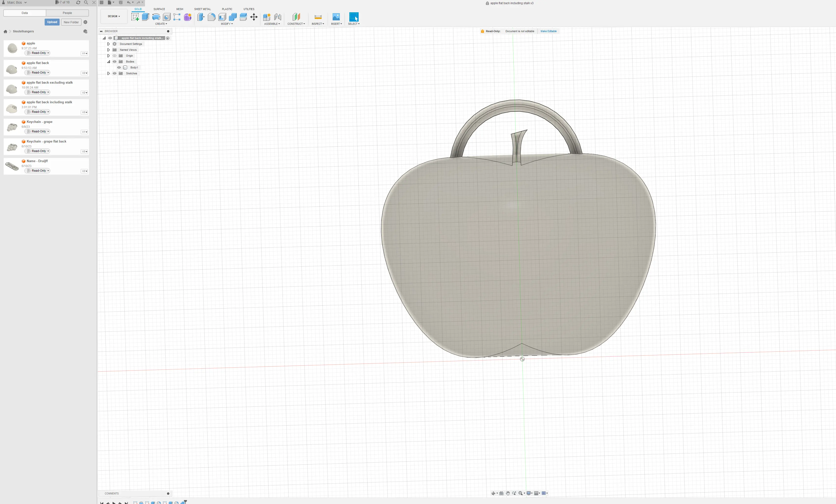Expand the Document Settings node
The height and width of the screenshot is (504, 836).
(x=109, y=44)
